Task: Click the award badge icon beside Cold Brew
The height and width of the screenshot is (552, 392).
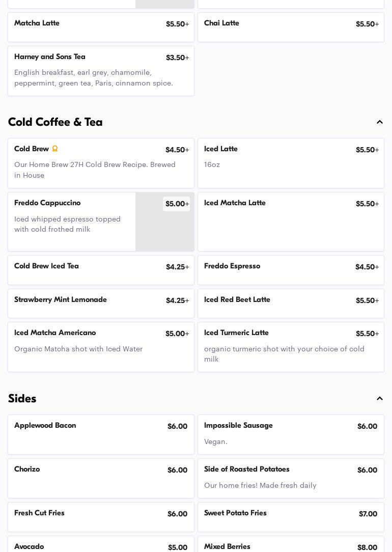Action: pyautogui.click(x=55, y=149)
